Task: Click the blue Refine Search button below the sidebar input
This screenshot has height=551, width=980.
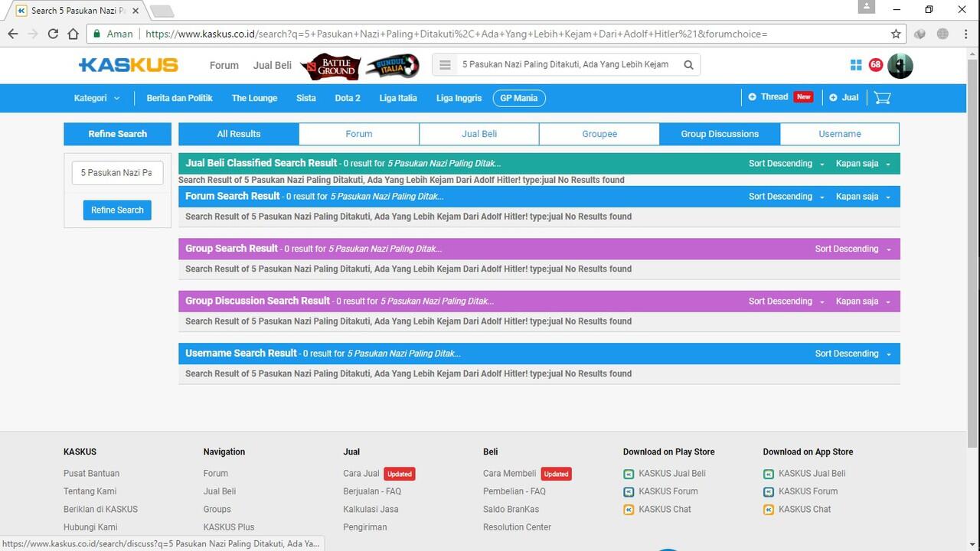Action: [x=117, y=210]
